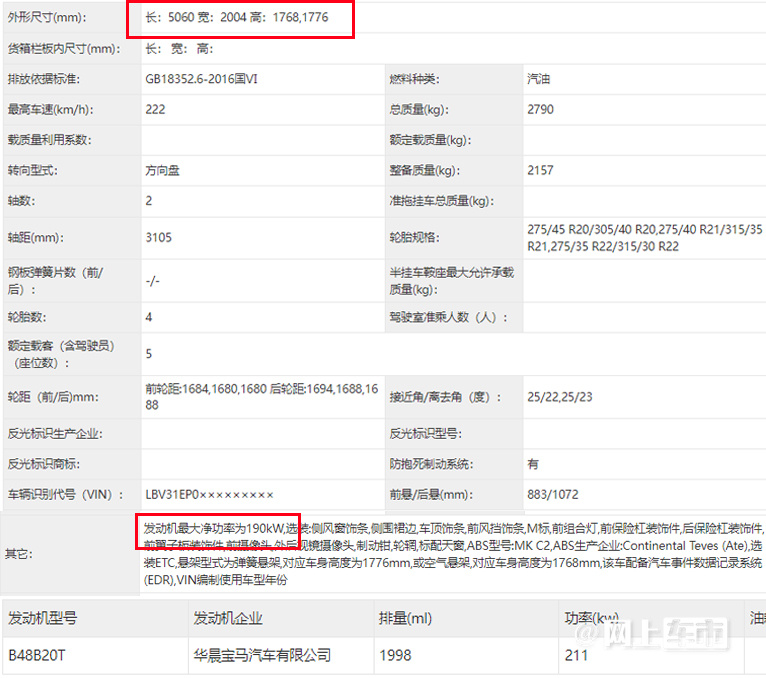Select wheelbase value '3105'

pyautogui.click(x=159, y=238)
